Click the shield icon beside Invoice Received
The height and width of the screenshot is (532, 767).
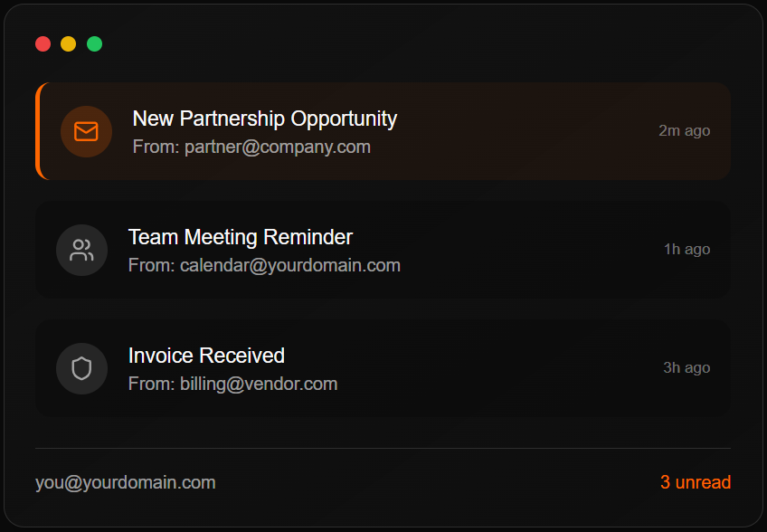point(81,368)
